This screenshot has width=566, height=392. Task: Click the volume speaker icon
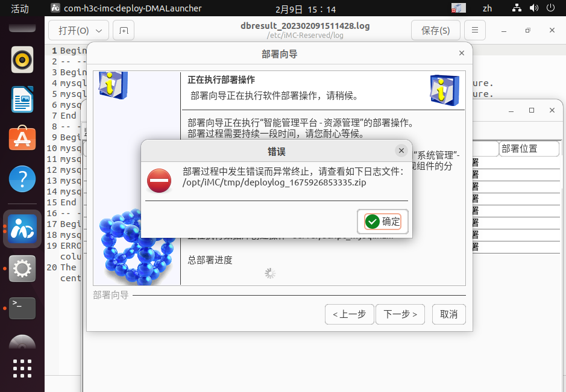(x=534, y=8)
